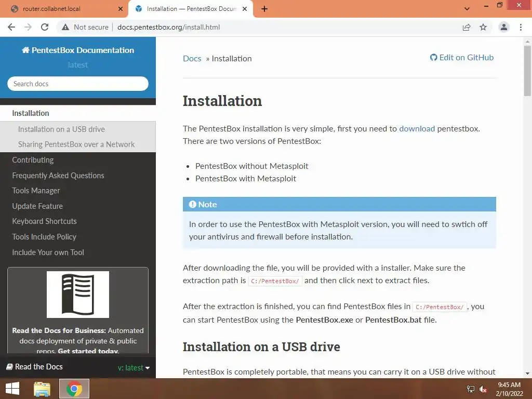Reload the current page
The image size is (532, 399).
[45, 27]
